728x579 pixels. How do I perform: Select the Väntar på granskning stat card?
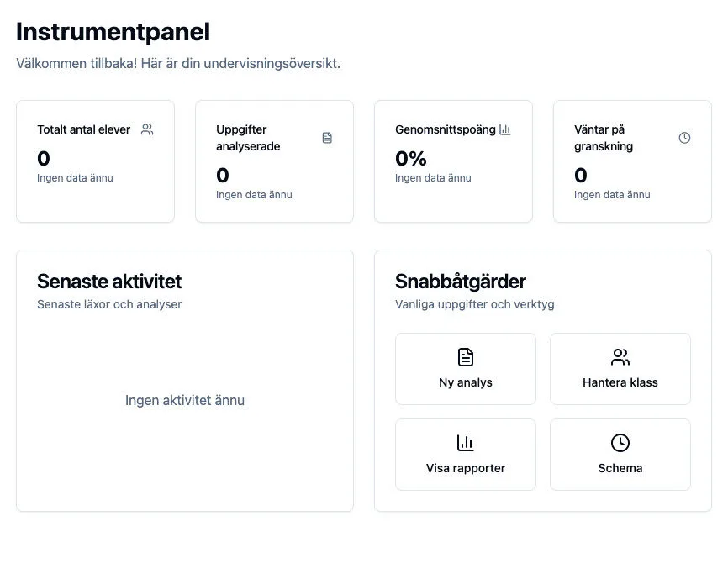(x=632, y=161)
